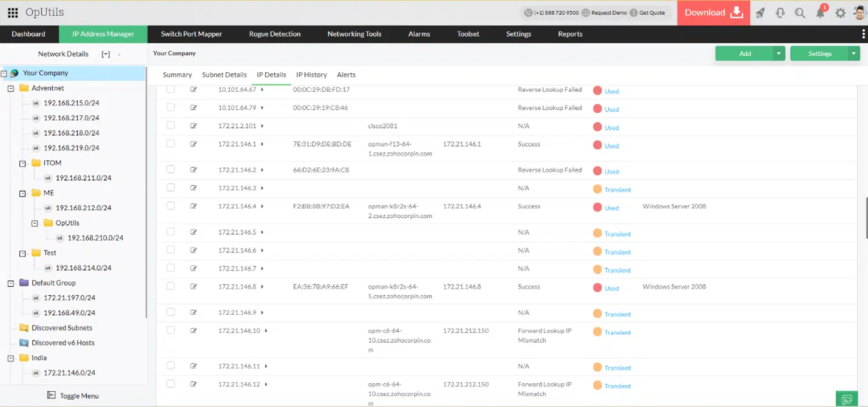
Task: Click the edit icon for 172.21.146.8
Action: pos(194,286)
